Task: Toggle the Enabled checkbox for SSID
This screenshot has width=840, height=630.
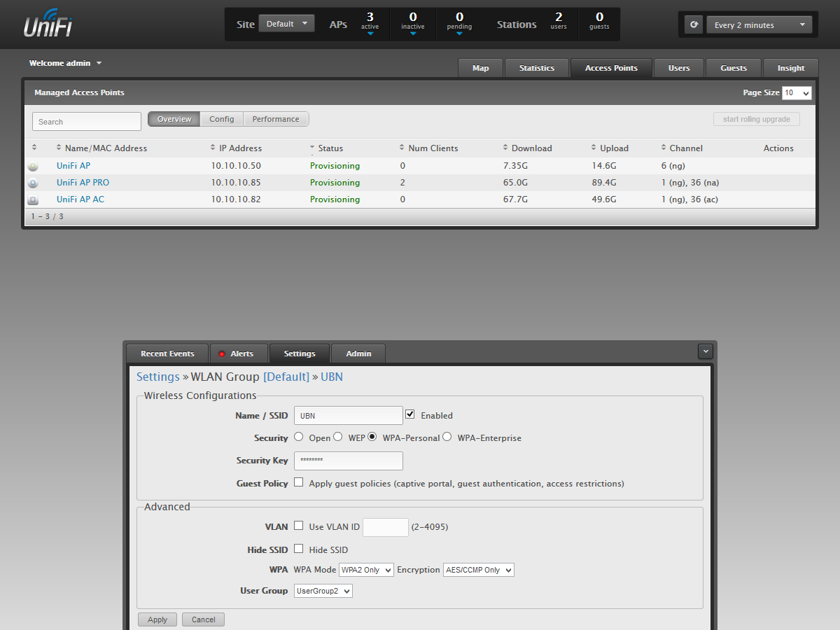Action: 410,414
